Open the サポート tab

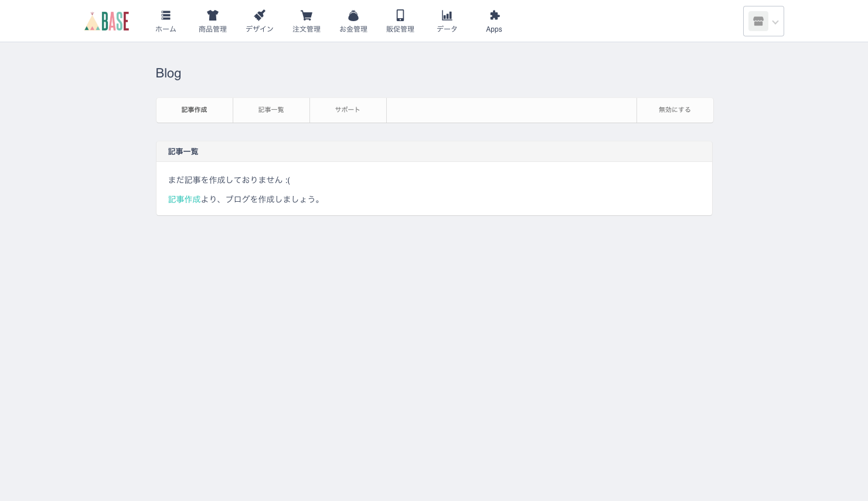coord(348,110)
